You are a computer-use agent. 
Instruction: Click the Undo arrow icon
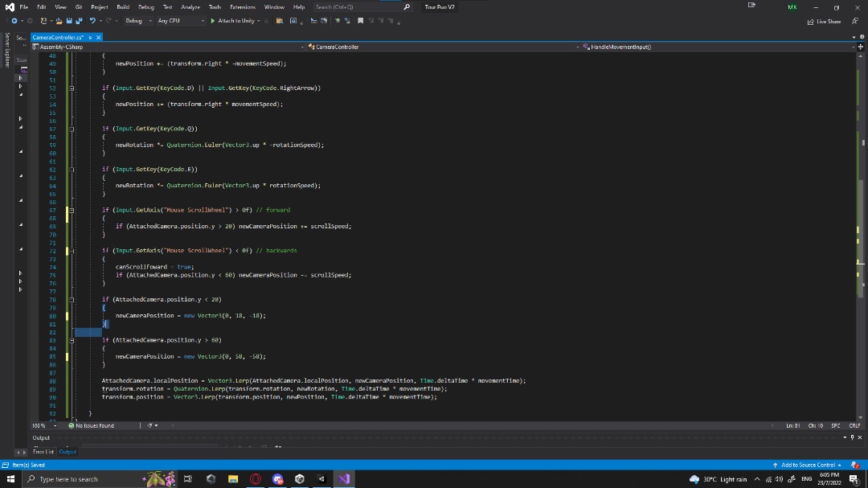93,21
